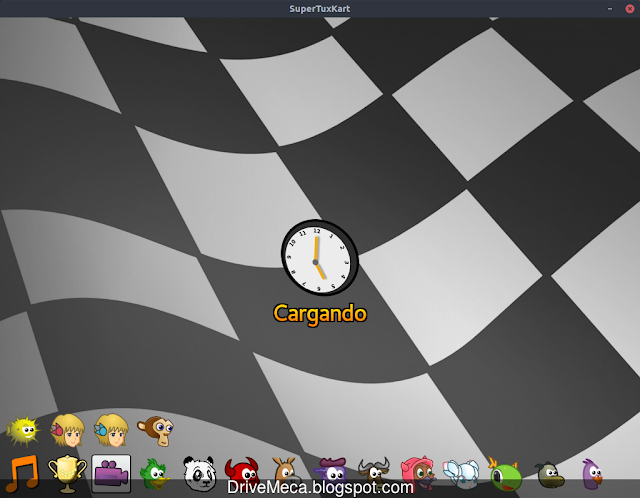The height and width of the screenshot is (498, 640).
Task: Select the blonde girl with red hair clip
Action: [x=67, y=430]
